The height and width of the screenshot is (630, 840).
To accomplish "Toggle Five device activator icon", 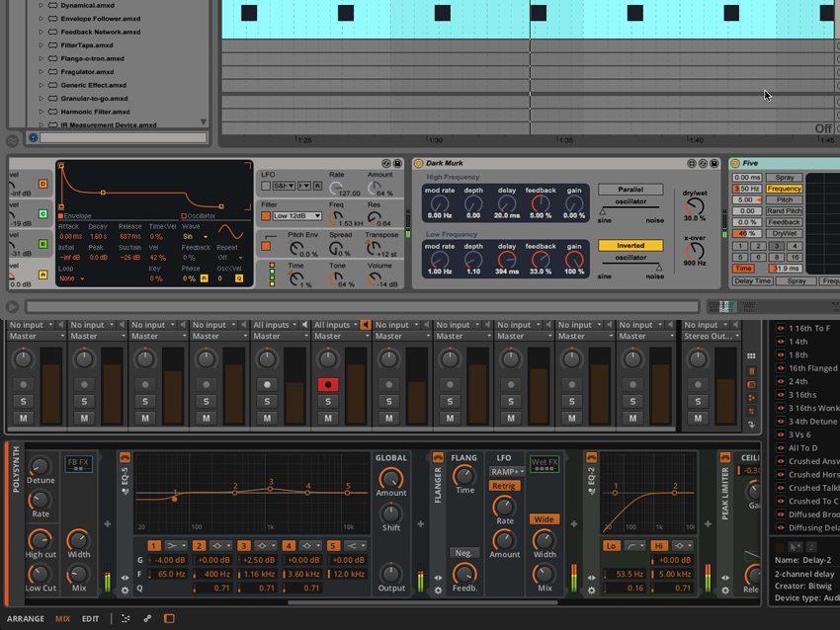I will coord(735,163).
